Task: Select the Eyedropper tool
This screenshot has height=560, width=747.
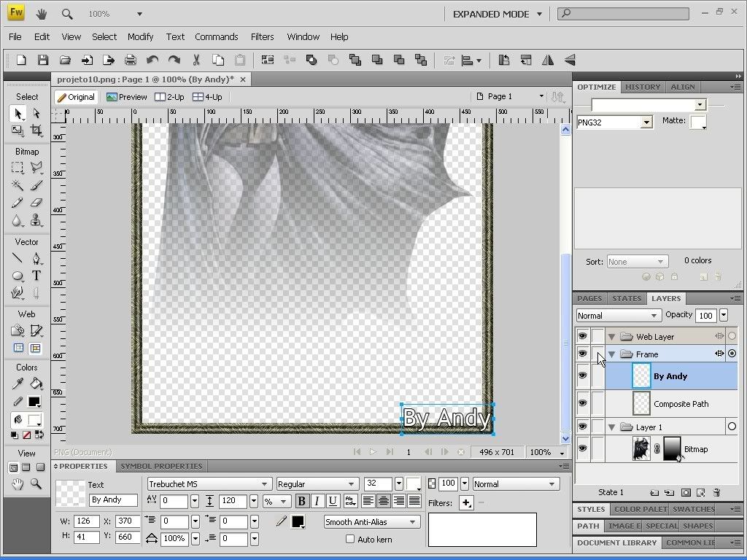Action: [x=18, y=384]
